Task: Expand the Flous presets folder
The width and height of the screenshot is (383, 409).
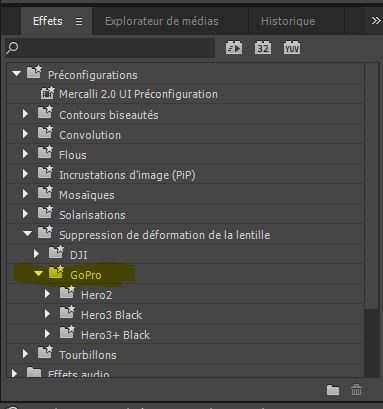Action: (25, 154)
